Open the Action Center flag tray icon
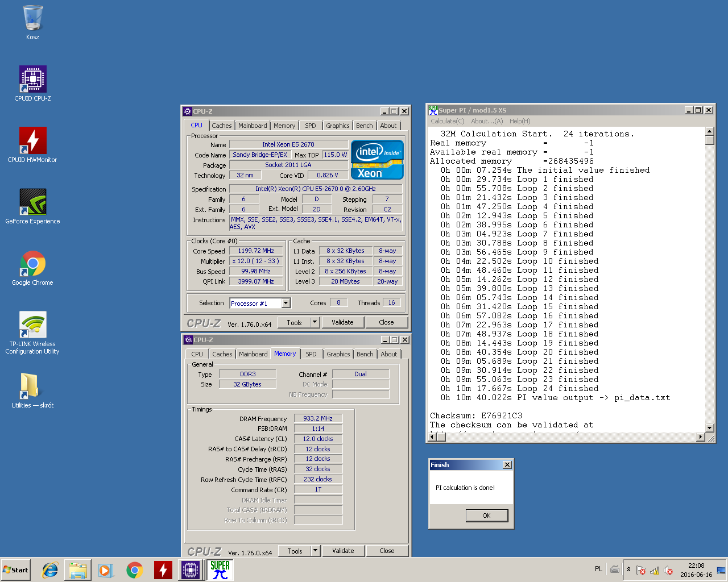Image resolution: width=728 pixels, height=582 pixels. [641, 570]
